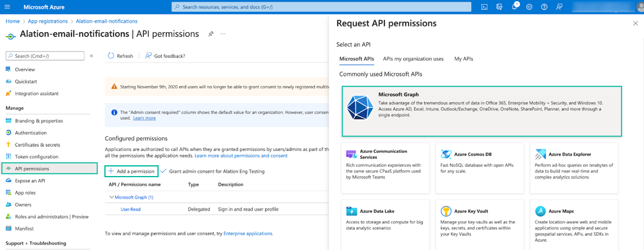Click the Azure Cosmos DB icon
Image resolution: width=644 pixels, height=250 pixels.
[x=445, y=154]
